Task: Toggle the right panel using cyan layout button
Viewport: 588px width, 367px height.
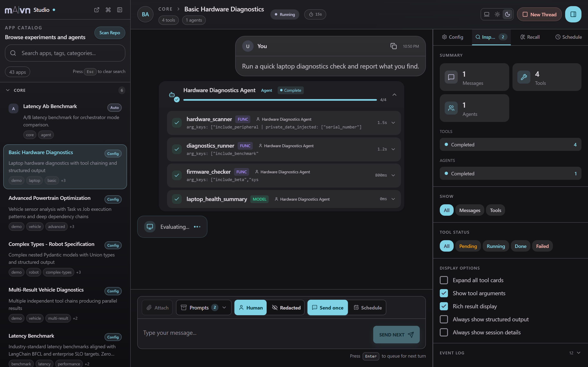Action: tap(573, 14)
